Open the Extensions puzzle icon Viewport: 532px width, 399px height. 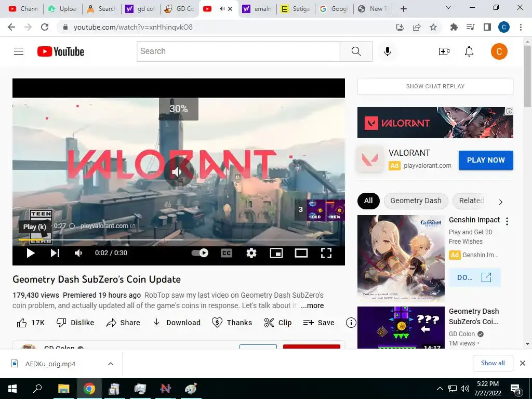(x=454, y=27)
